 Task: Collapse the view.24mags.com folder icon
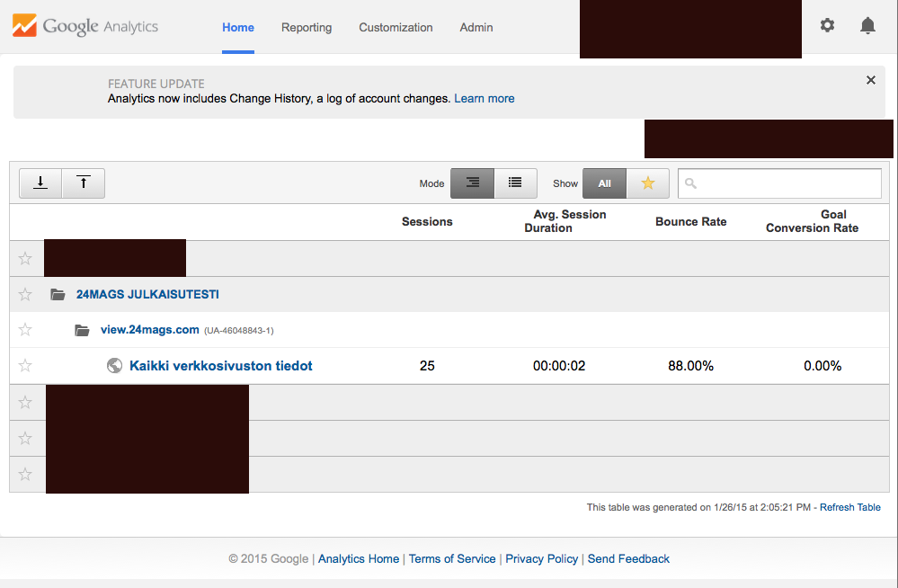[82, 330]
